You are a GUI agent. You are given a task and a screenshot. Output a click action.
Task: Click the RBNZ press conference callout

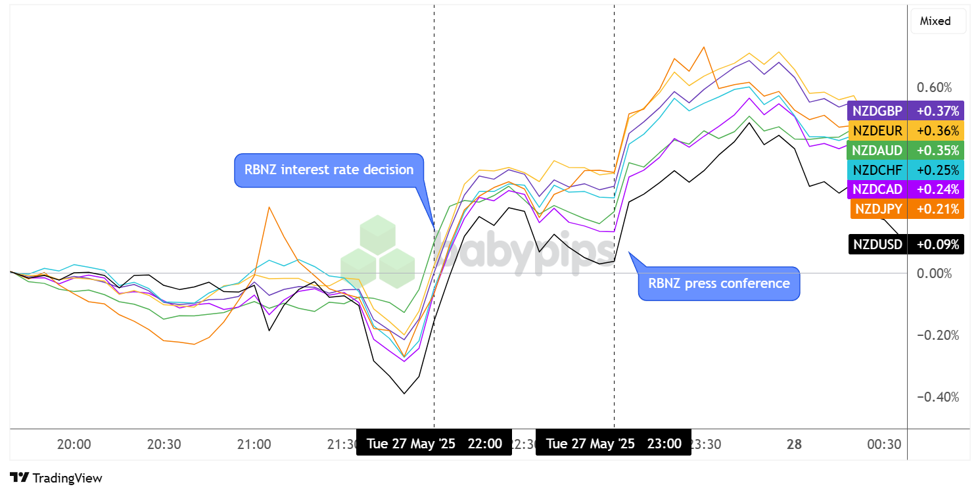[x=719, y=283]
